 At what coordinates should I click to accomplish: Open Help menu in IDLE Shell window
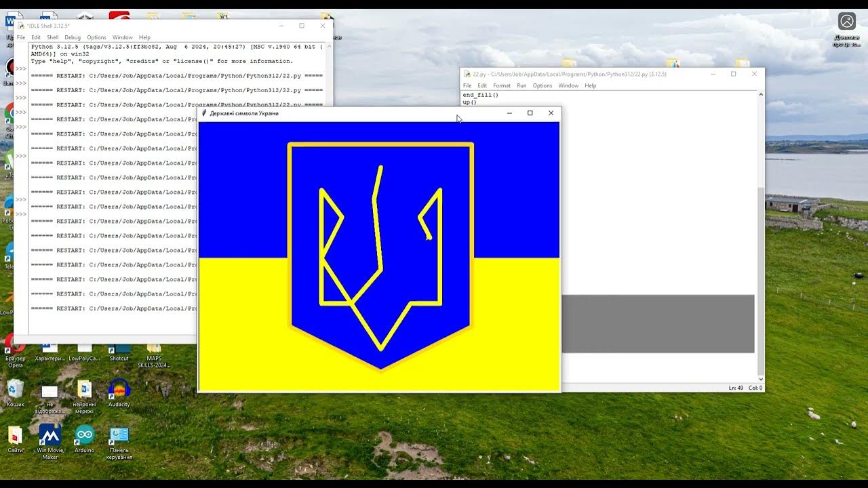144,37
